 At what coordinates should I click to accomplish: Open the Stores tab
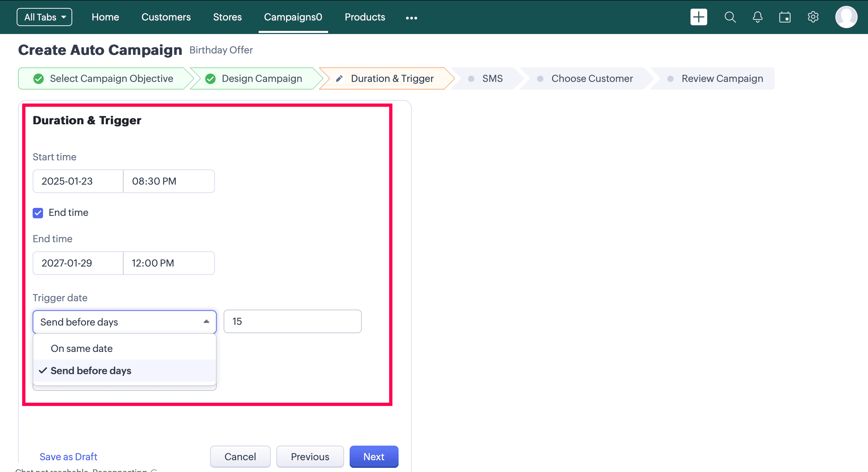[x=227, y=17]
